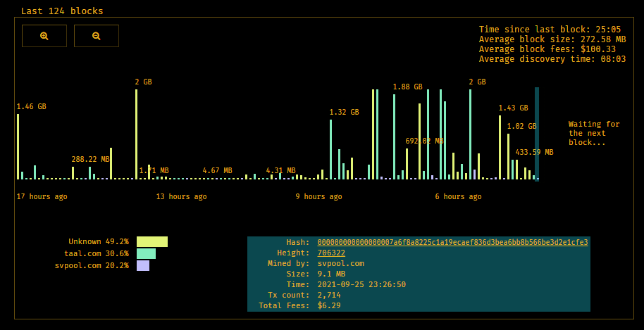The width and height of the screenshot is (644, 330).
Task: Click the 288.22 MB block label
Action: (90, 160)
